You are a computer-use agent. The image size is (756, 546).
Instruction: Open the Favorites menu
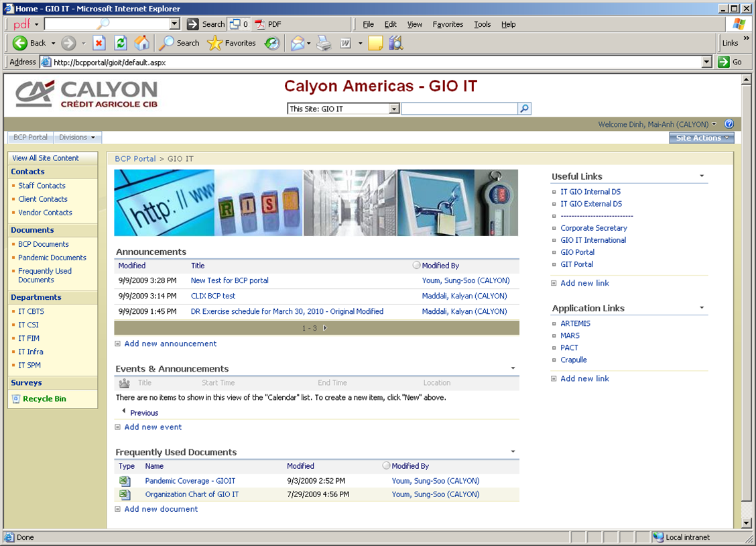pos(448,24)
